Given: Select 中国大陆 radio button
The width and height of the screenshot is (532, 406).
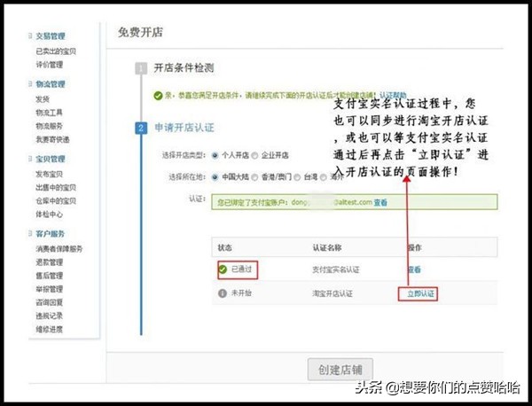Looking at the screenshot, I should 215,177.
